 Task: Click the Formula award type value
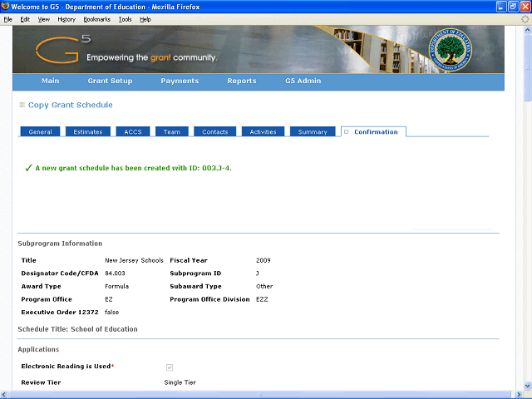[x=116, y=286]
